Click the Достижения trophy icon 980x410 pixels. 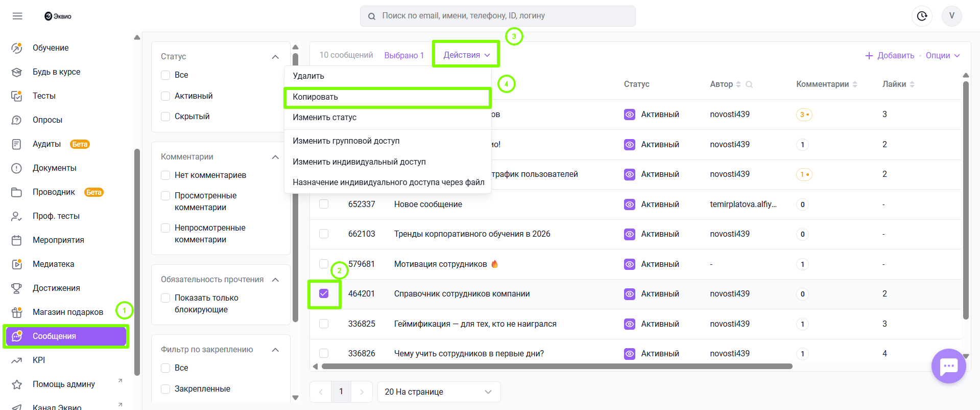point(17,288)
